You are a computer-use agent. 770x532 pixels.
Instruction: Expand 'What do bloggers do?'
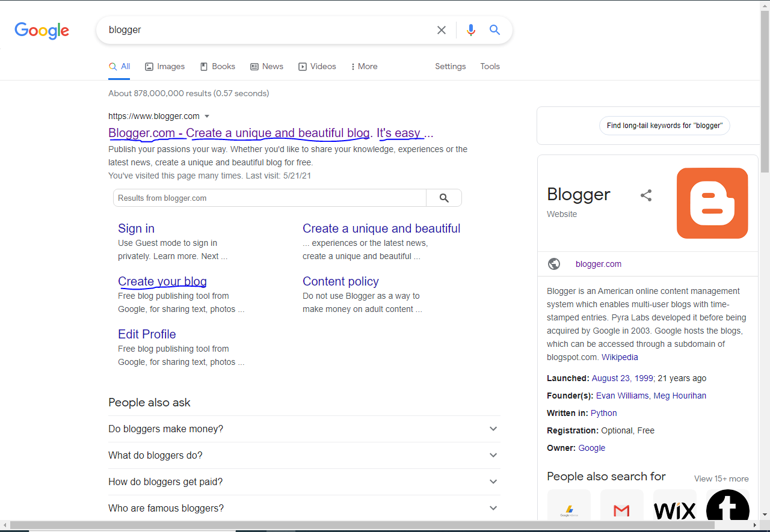[304, 456]
